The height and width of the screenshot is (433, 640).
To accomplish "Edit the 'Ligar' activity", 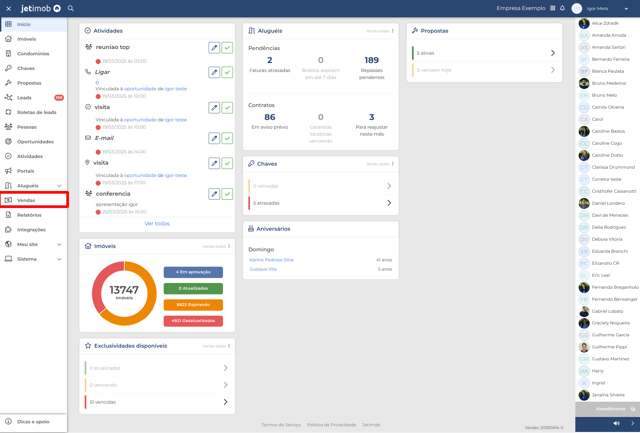I will click(214, 72).
